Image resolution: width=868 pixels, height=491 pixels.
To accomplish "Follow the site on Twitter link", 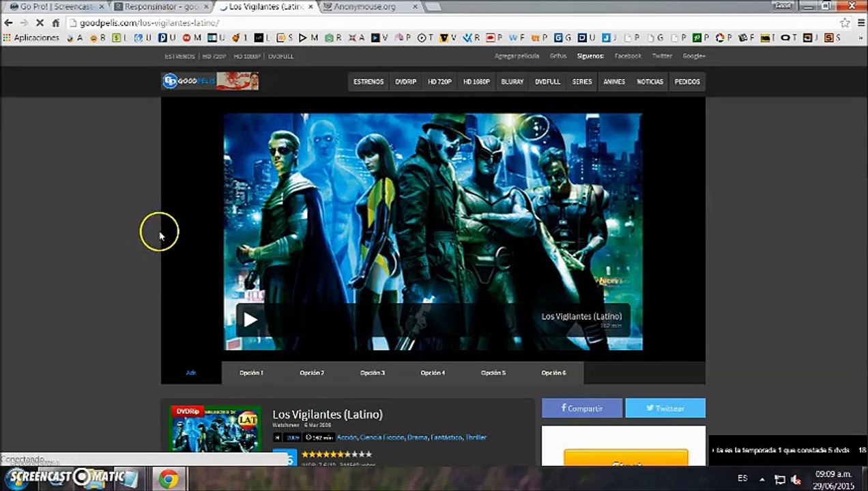I will click(x=662, y=56).
